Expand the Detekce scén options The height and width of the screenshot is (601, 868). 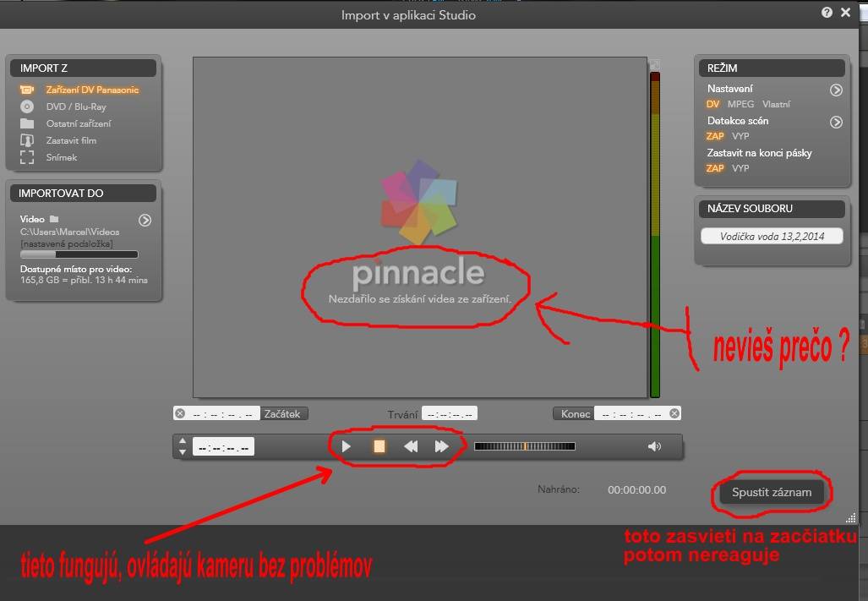(x=836, y=123)
